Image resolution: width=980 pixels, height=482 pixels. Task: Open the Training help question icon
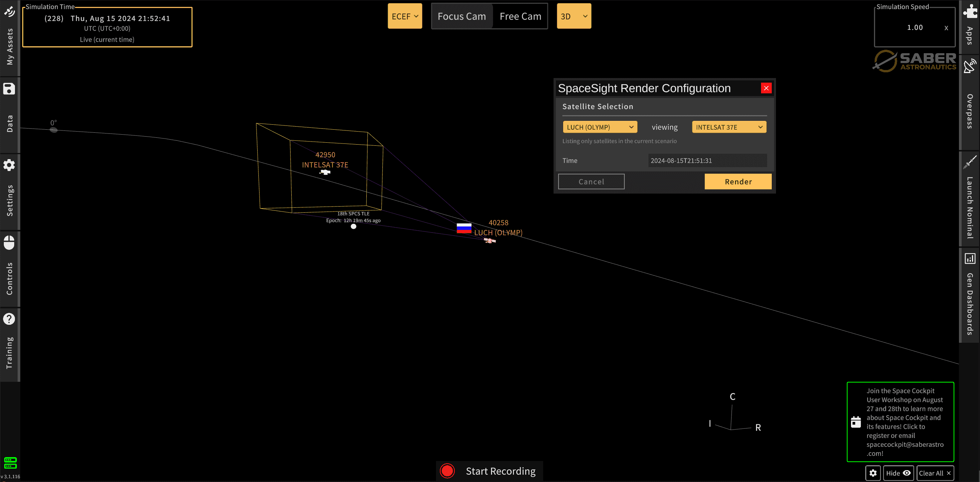point(9,319)
